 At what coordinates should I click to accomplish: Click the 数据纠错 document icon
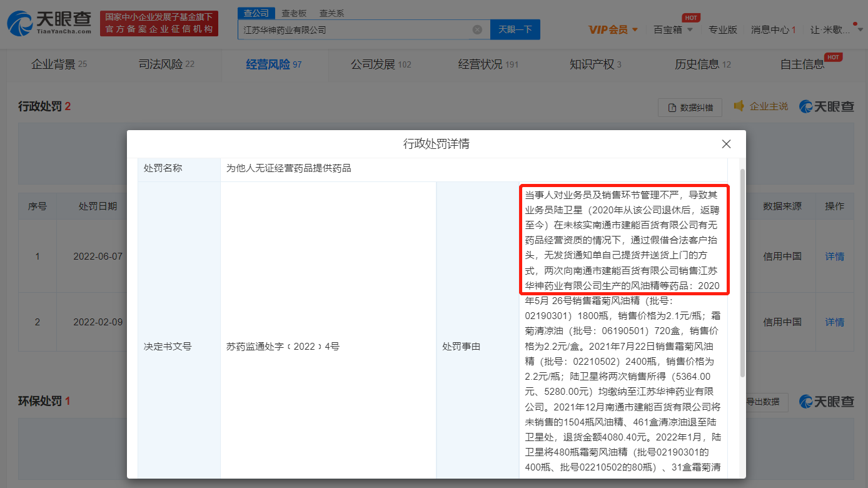(x=672, y=108)
